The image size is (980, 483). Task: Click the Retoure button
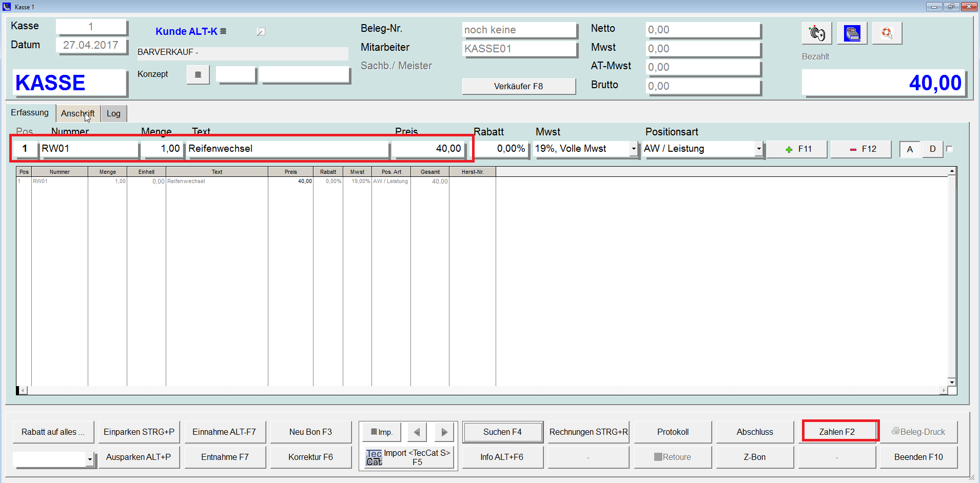(x=672, y=457)
